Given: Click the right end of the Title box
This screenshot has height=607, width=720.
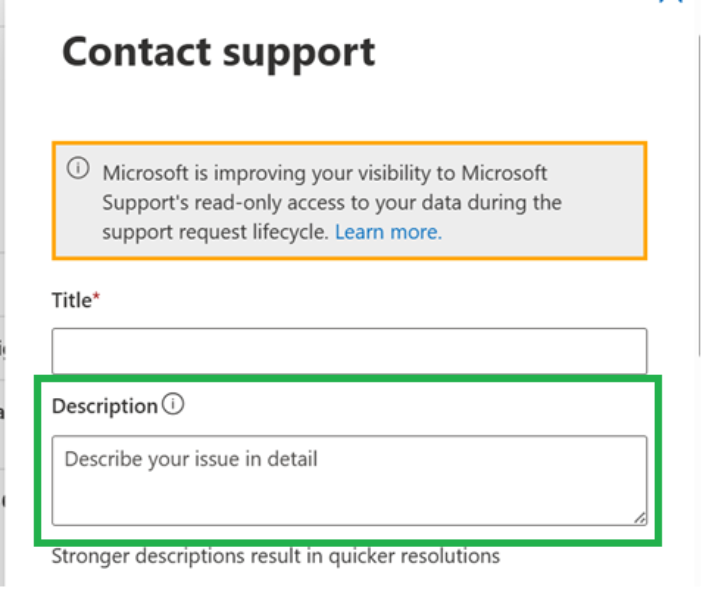Looking at the screenshot, I should pyautogui.click(x=629, y=351).
